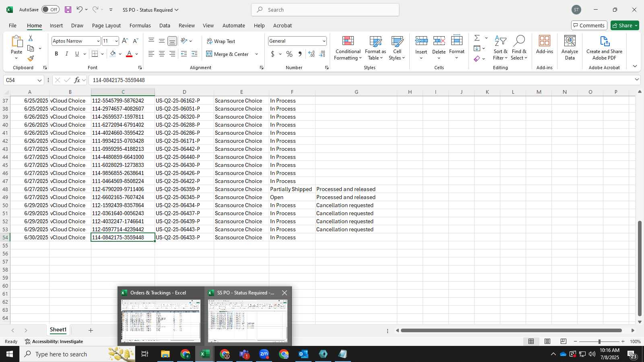Image resolution: width=644 pixels, height=362 pixels.
Task: Apply italic formatting
Action: click(x=66, y=54)
